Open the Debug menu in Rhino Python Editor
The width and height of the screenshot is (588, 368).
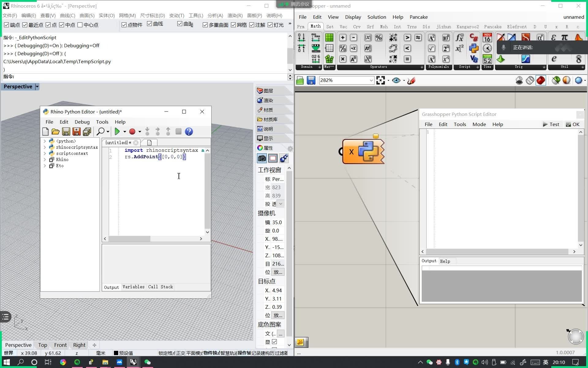tap(82, 122)
